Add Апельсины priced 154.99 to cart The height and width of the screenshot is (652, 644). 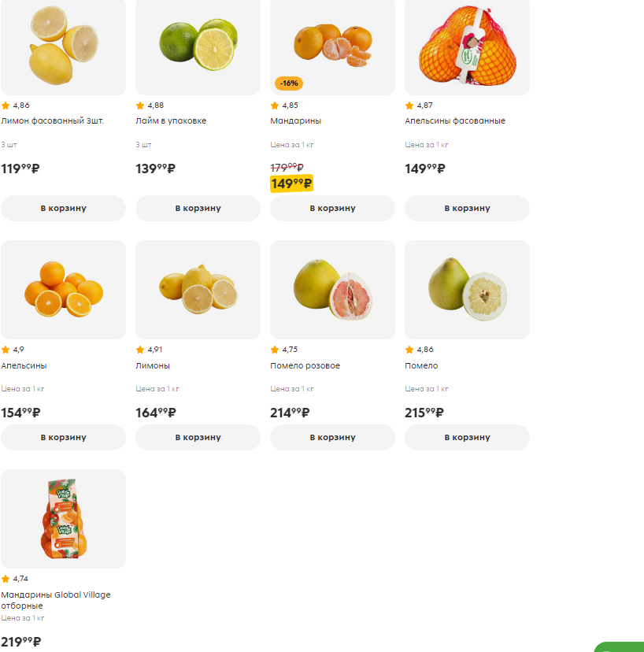pos(63,437)
